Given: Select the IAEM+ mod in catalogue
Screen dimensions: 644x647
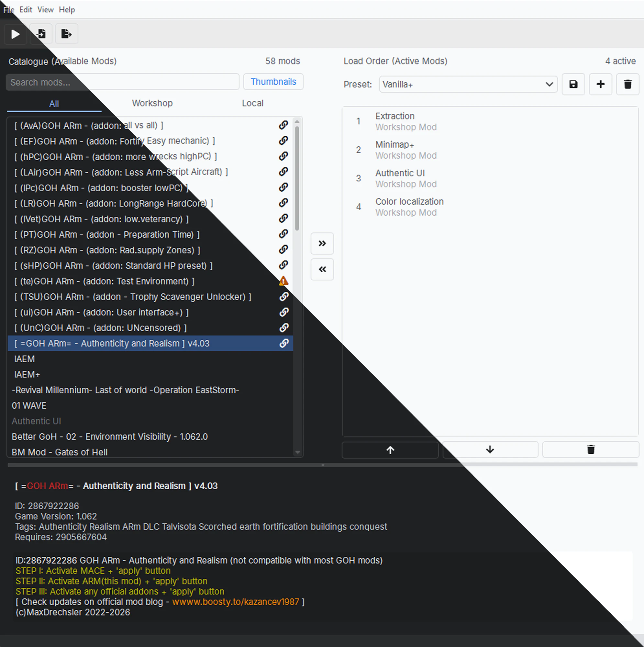Looking at the screenshot, I should 150,374.
